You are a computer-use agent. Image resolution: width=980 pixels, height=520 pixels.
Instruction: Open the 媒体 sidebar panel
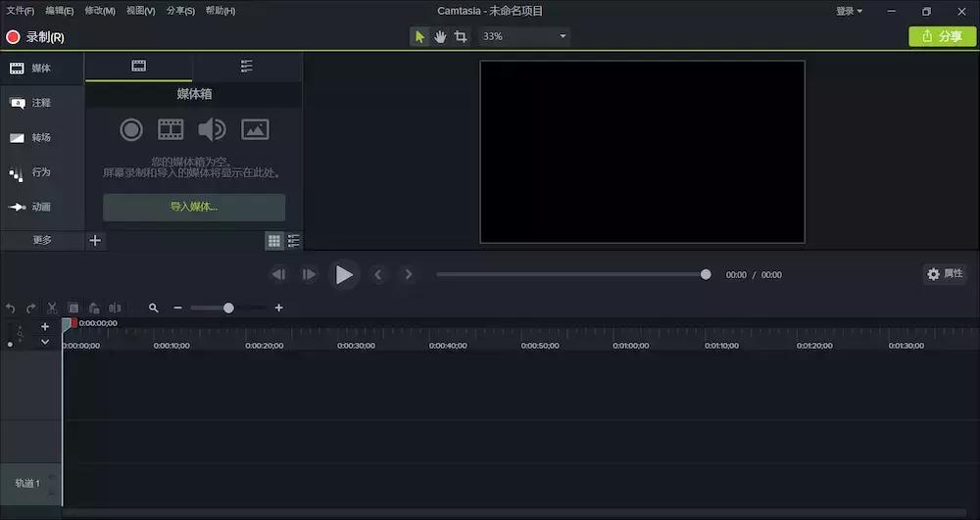42,69
